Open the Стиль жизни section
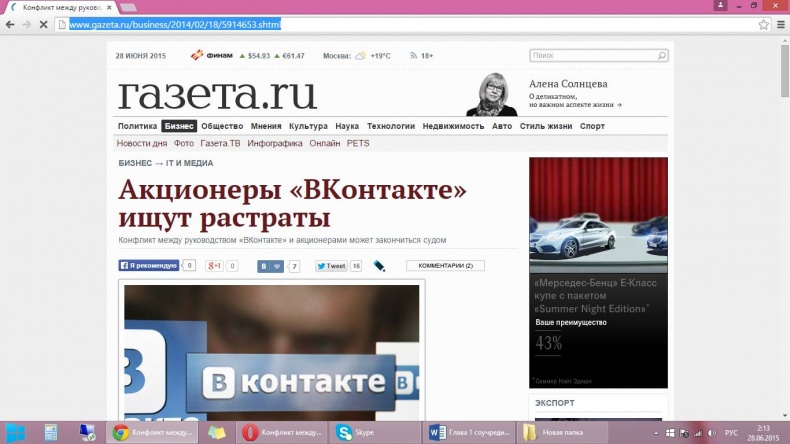Screen dimensions: 790x444 [546, 126]
